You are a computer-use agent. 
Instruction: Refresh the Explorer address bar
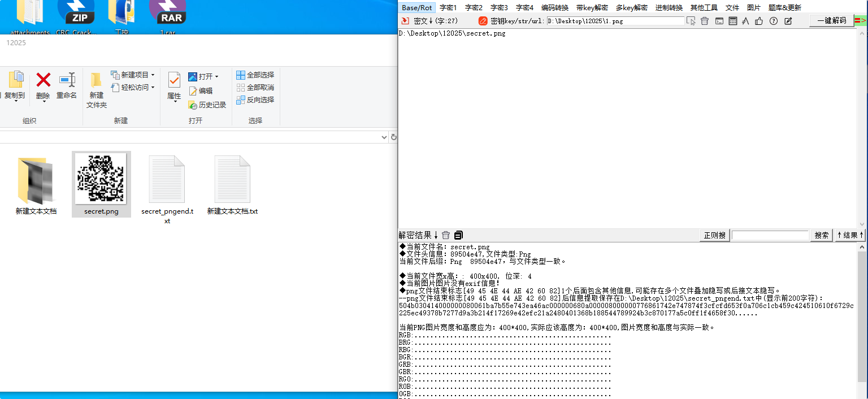(x=393, y=137)
